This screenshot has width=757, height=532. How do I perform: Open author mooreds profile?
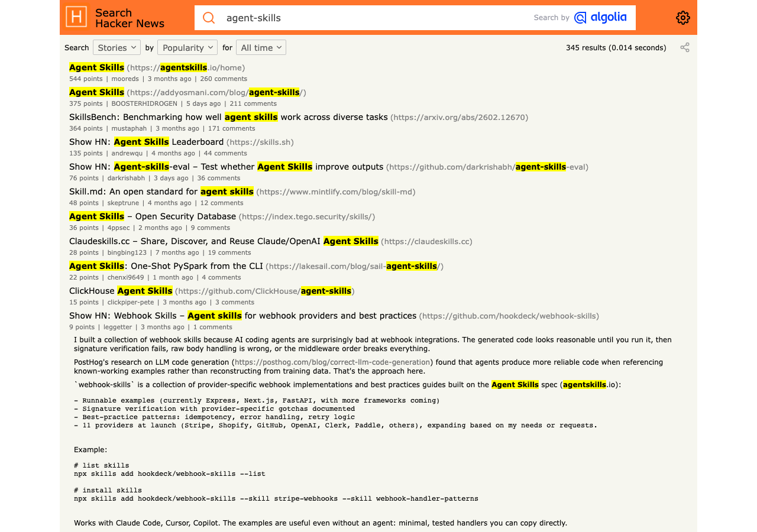click(x=125, y=79)
